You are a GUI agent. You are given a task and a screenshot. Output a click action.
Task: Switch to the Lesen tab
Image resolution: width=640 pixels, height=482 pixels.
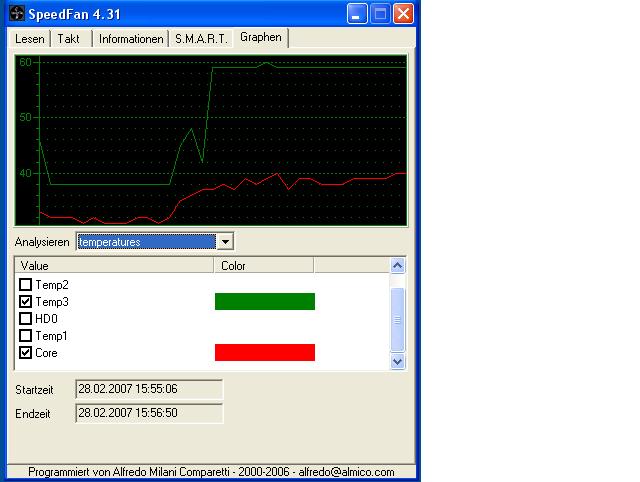[29, 39]
